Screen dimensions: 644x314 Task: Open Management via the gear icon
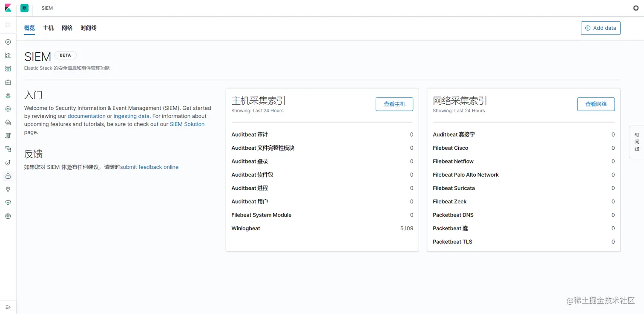coord(8,216)
